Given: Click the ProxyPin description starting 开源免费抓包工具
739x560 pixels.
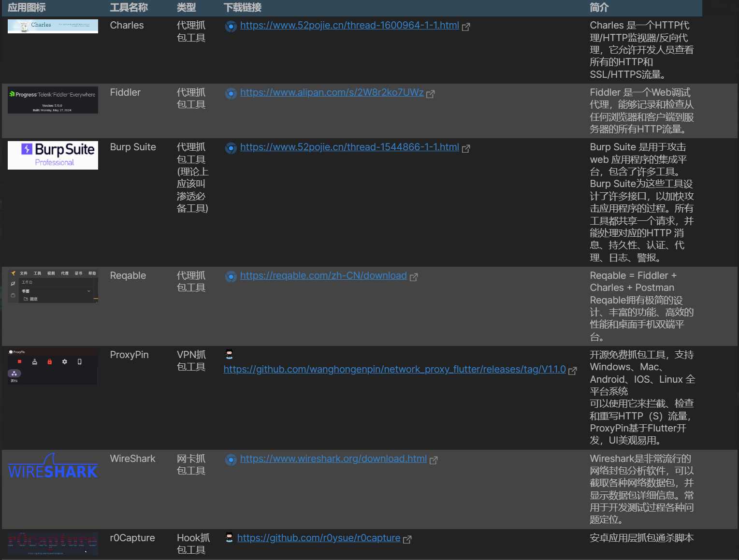Looking at the screenshot, I should pos(642,398).
